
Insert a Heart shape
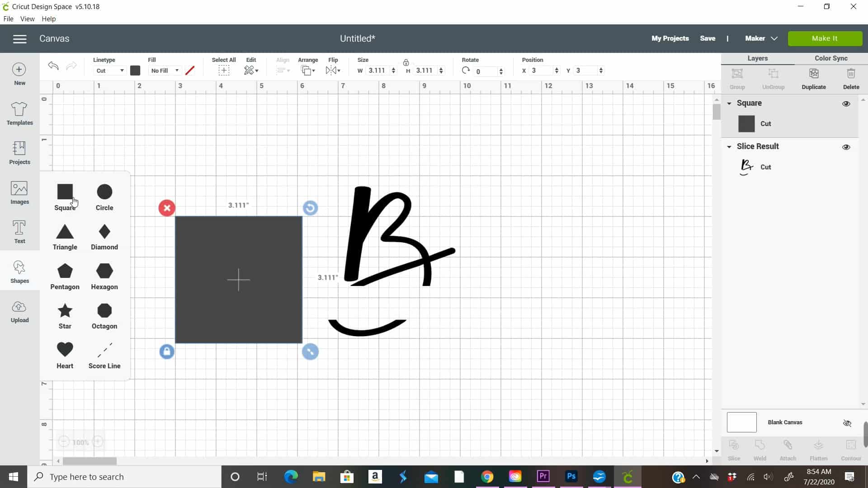pos(65,356)
